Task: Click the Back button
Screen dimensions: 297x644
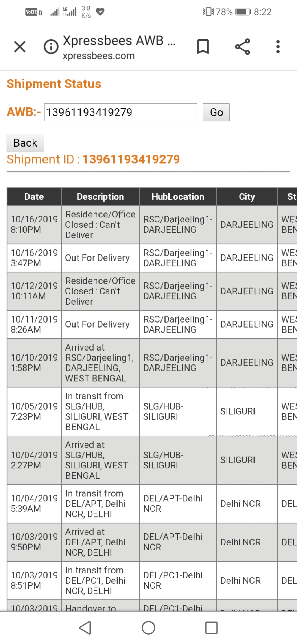Action: (x=25, y=143)
